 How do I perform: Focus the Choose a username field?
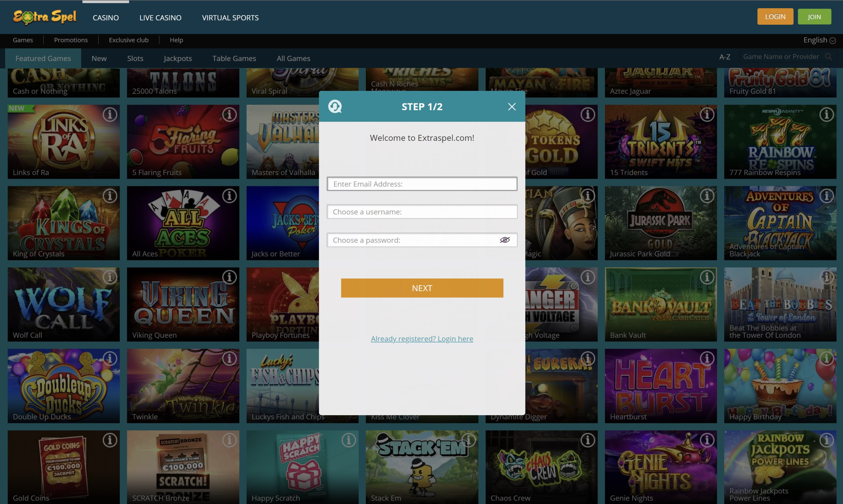pyautogui.click(x=422, y=212)
